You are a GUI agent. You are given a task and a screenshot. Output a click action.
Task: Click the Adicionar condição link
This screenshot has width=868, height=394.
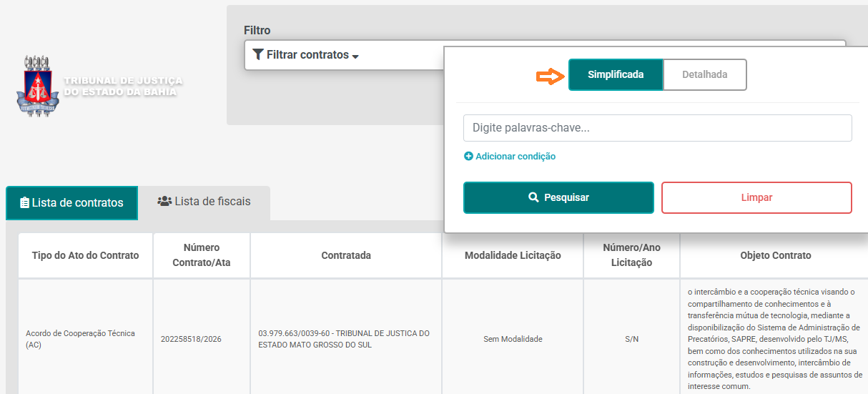coord(515,157)
